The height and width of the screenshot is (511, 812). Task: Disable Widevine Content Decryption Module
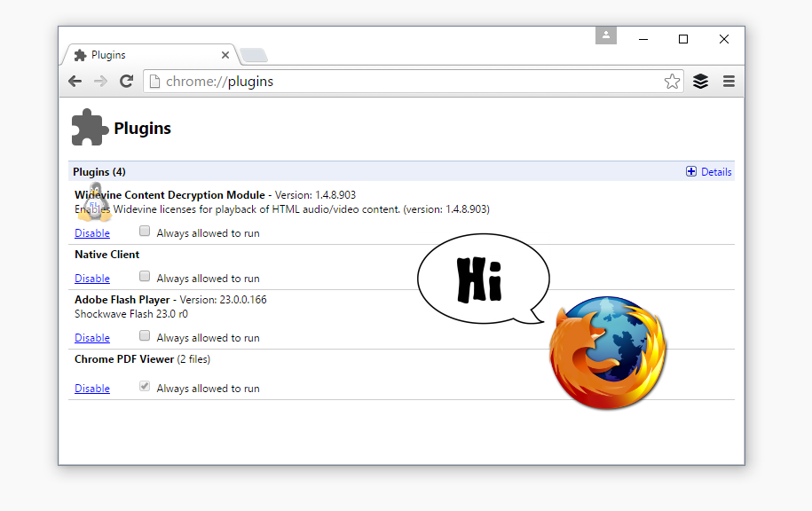pos(92,233)
